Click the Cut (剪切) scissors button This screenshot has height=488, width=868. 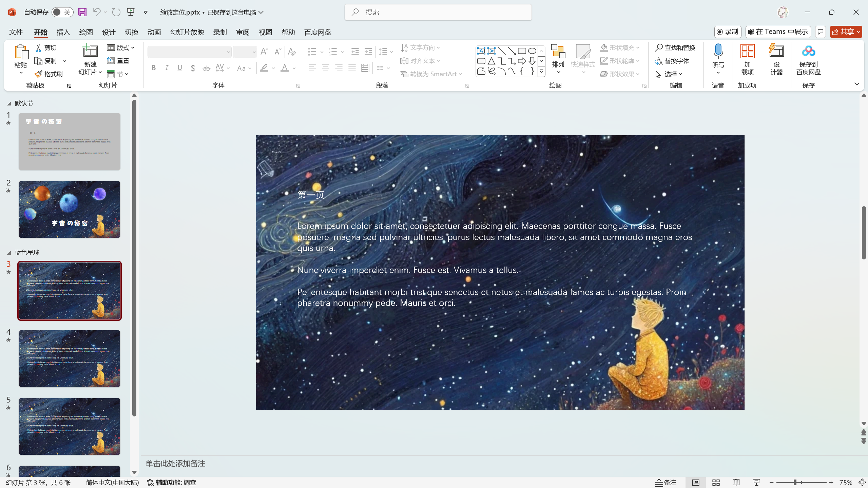point(46,47)
